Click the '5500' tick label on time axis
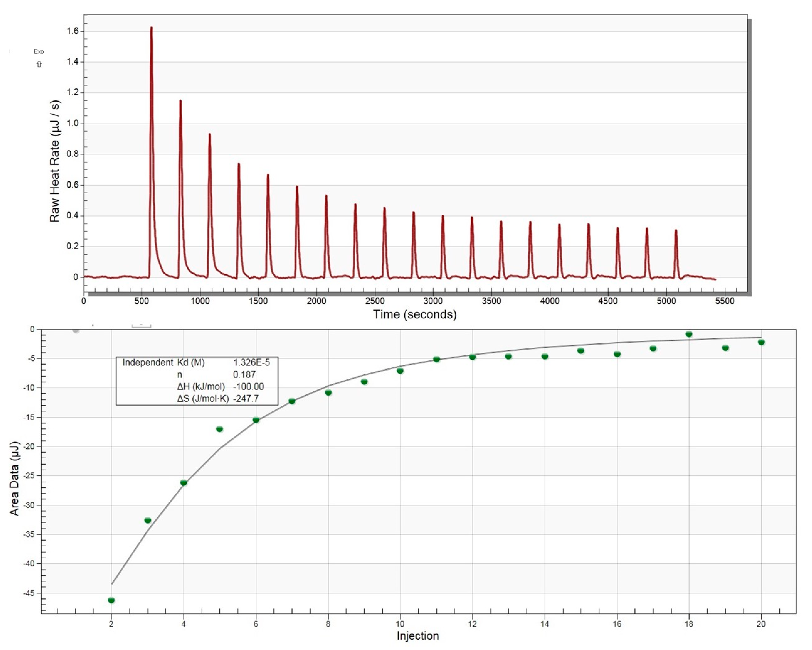The image size is (812, 650). (725, 301)
